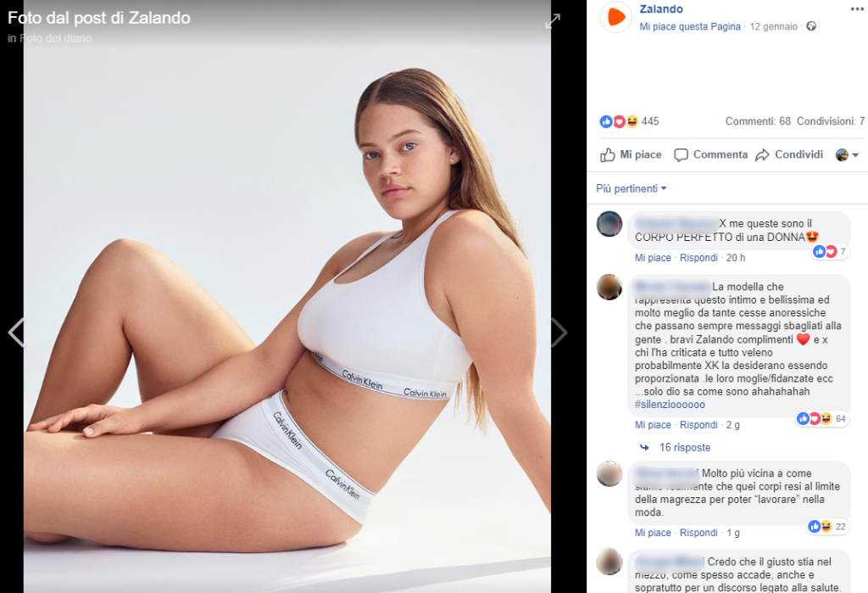868x593 pixels.
Task: Expand the 16 risposte replies thread
Action: pos(684,448)
